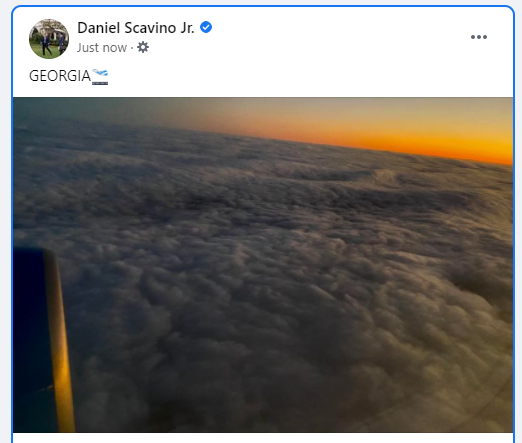This screenshot has width=522, height=443.
Task: Click the dot separator before the gear icon
Action: (x=132, y=48)
